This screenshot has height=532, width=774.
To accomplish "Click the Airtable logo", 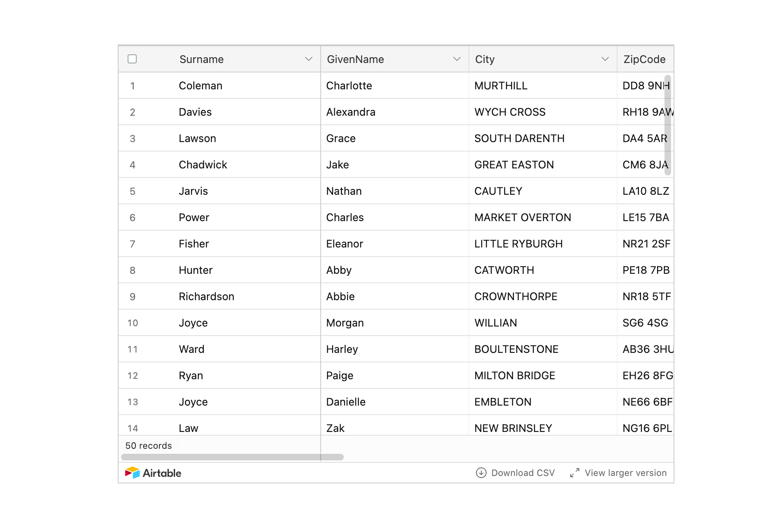I will click(153, 473).
